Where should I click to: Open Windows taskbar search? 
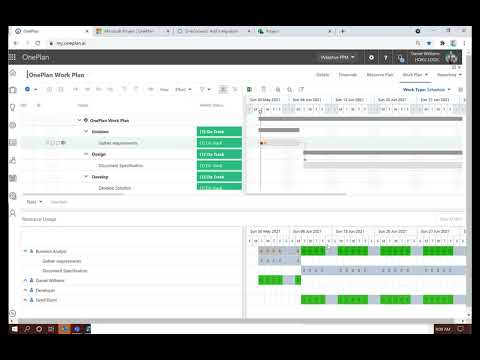(x=27, y=329)
